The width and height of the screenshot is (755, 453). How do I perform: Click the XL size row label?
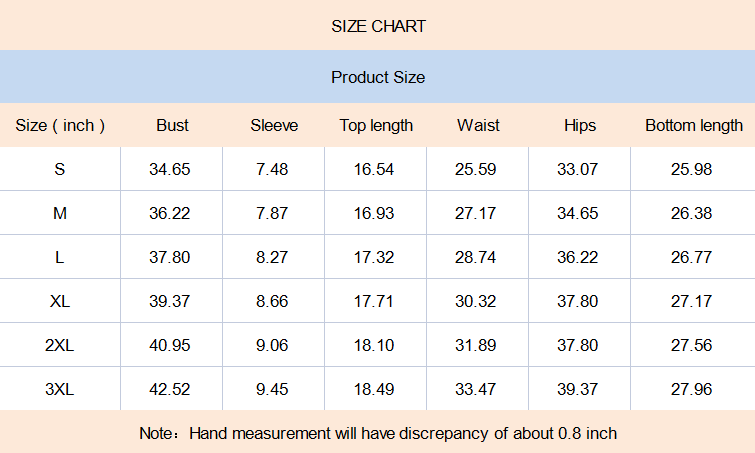[60, 301]
